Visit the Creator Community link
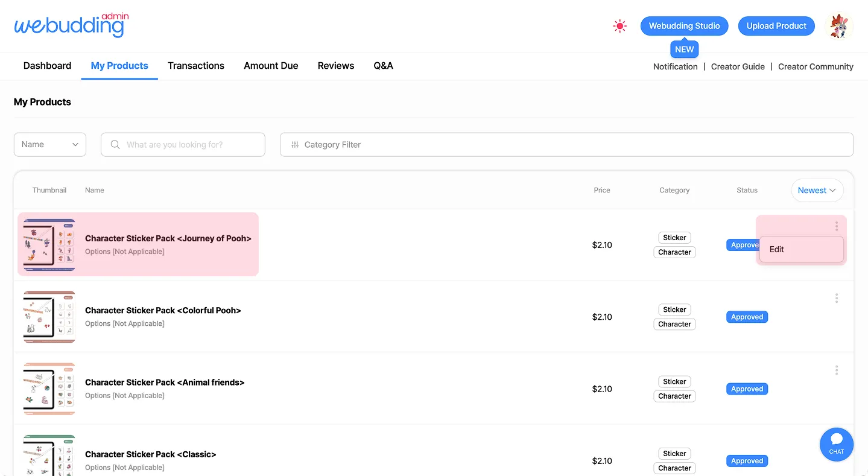The width and height of the screenshot is (868, 476). (x=816, y=66)
